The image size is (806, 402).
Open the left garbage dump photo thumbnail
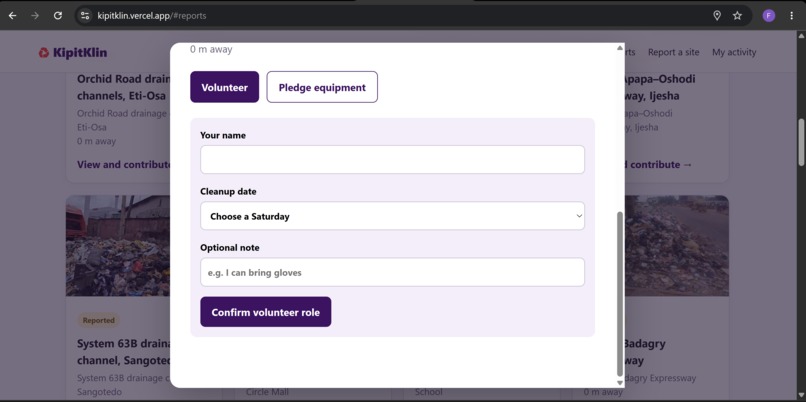click(x=118, y=246)
